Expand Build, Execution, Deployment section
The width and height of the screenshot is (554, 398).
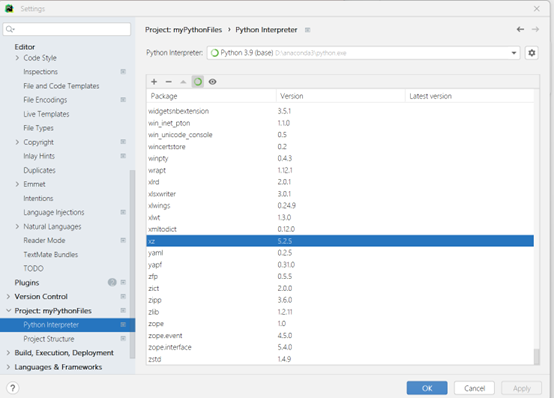click(8, 353)
